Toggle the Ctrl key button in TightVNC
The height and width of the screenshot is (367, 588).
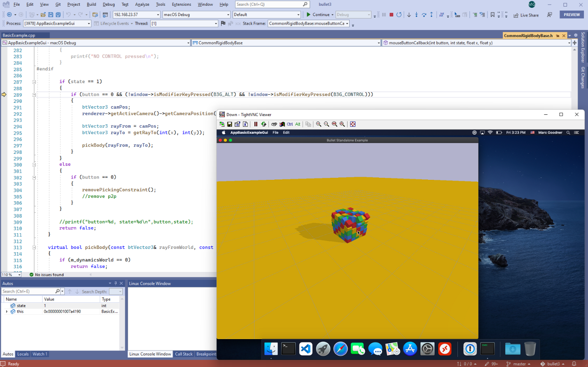click(290, 124)
